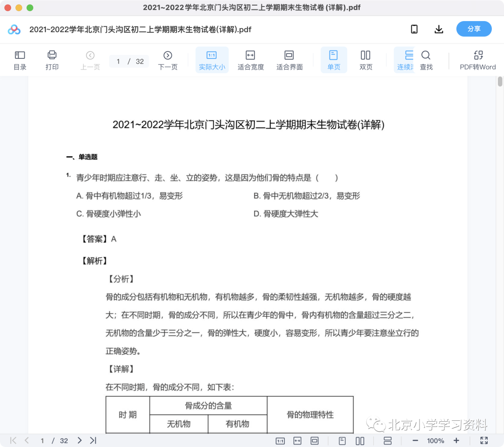Zoom out with the minus button

(415, 441)
